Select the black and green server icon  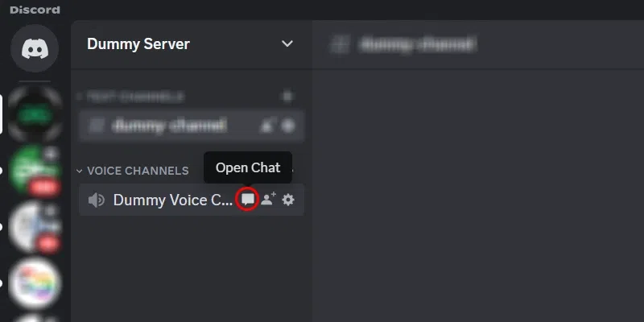(35, 114)
